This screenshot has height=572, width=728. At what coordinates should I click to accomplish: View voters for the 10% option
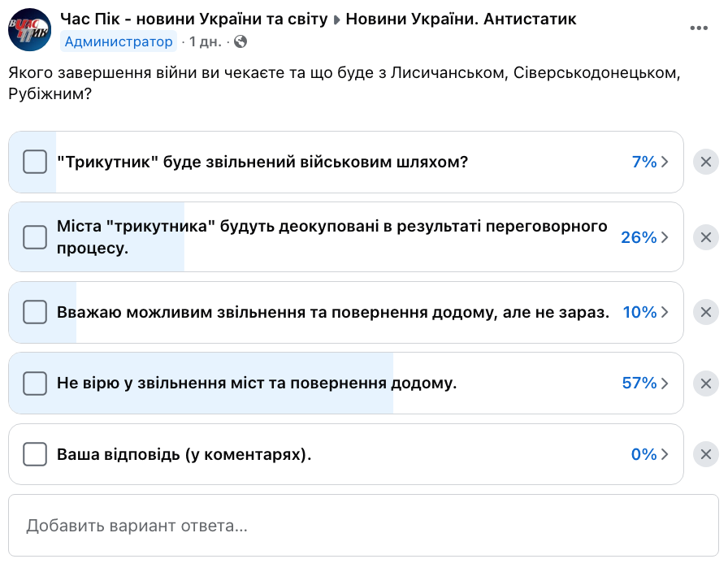[645, 312]
